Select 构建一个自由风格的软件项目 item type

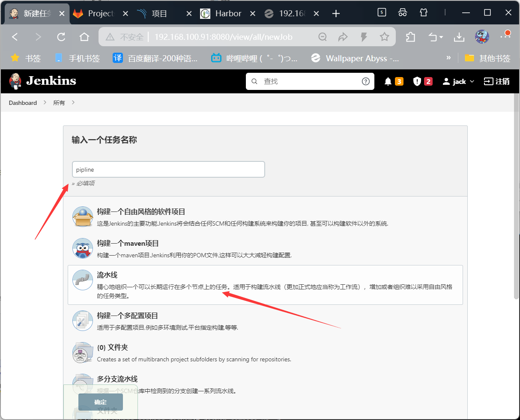point(266,217)
